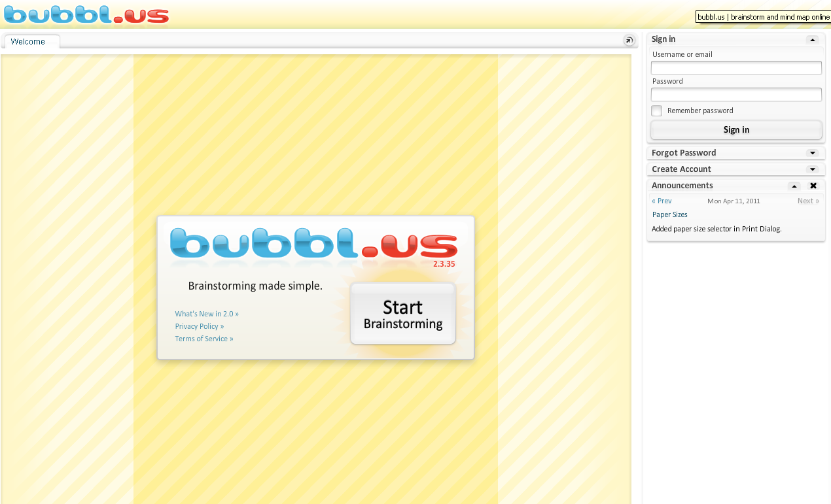Click the Sign in button

736,130
